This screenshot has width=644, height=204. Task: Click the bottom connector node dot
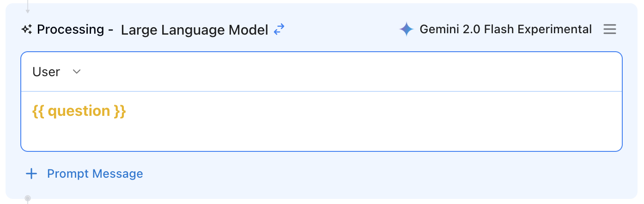(28, 198)
